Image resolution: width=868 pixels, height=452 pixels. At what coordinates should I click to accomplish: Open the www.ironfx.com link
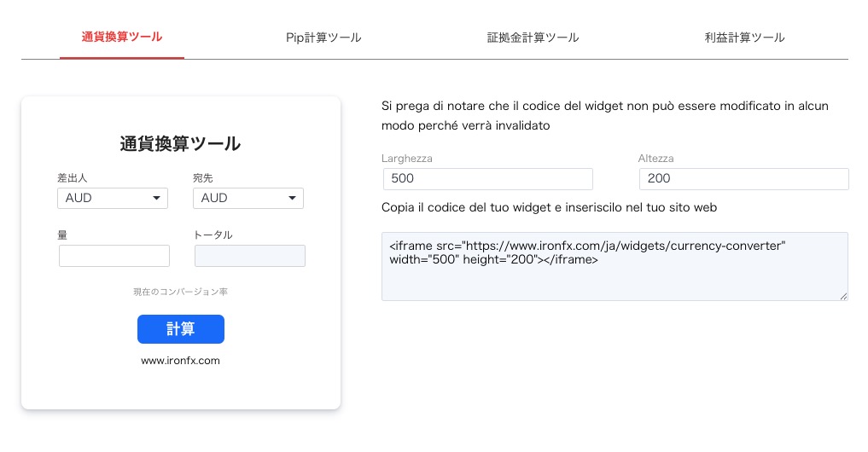[x=181, y=361]
